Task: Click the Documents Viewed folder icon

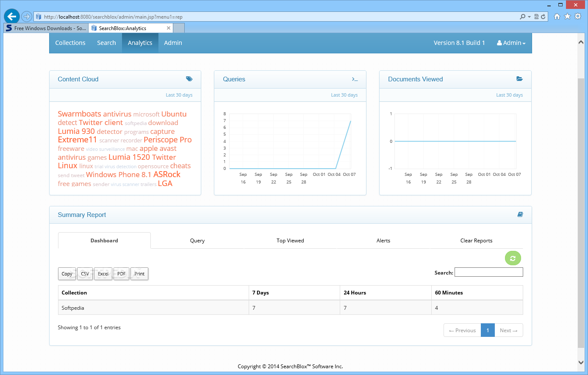Action: 519,79
